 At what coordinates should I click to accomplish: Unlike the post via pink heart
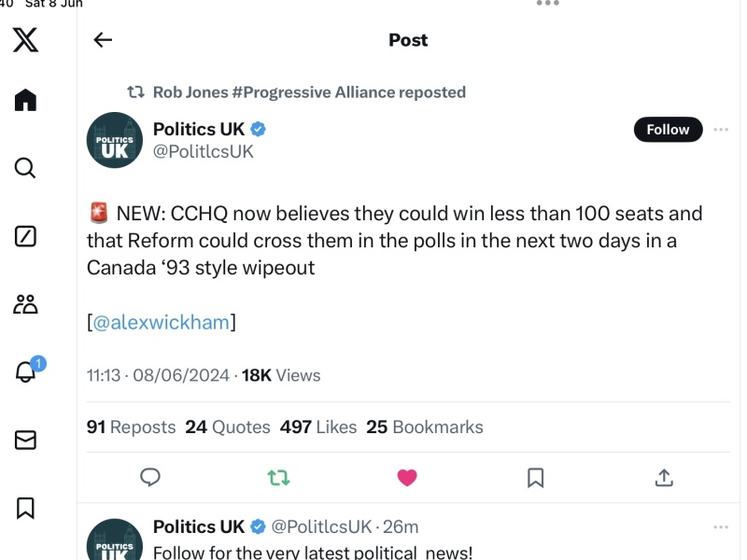click(x=407, y=478)
